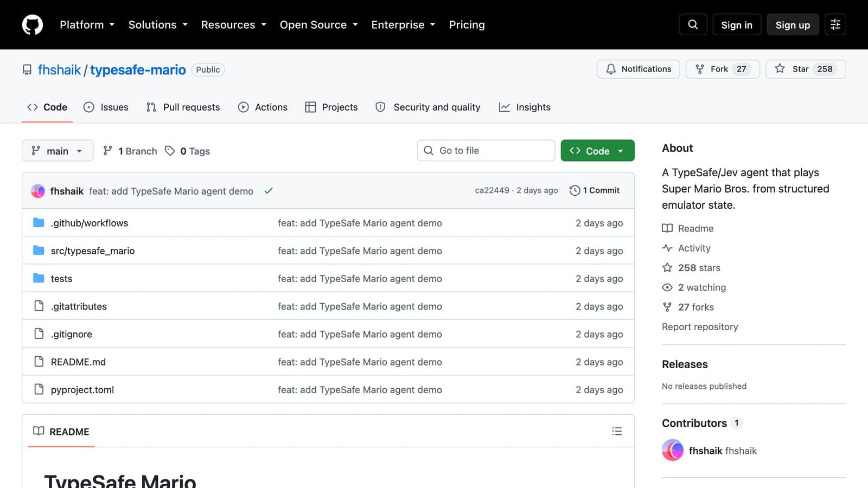Open the search magnifier in the header
Image resolution: width=868 pixels, height=488 pixels.
pyautogui.click(x=693, y=24)
